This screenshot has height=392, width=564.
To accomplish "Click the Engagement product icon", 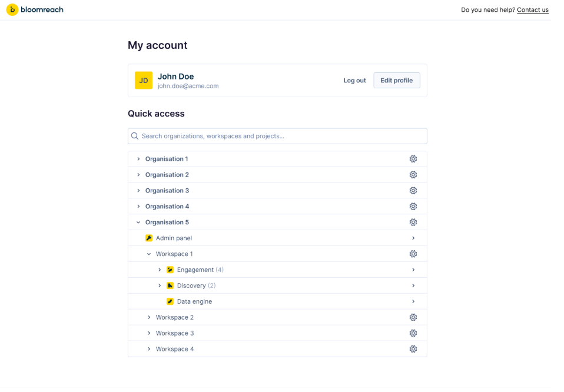I will [x=170, y=270].
